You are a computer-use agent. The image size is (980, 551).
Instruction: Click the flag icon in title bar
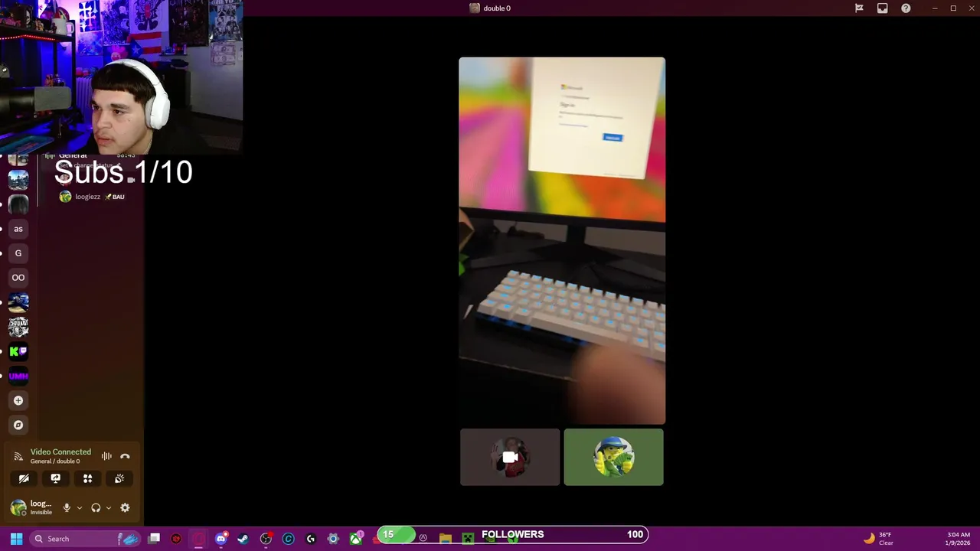click(859, 8)
